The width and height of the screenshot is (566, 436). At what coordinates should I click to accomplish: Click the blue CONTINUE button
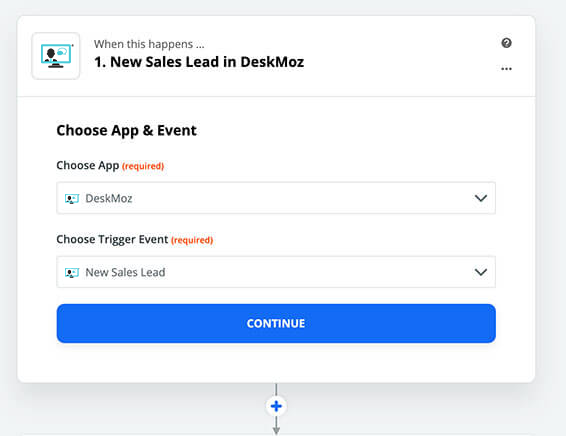276,323
